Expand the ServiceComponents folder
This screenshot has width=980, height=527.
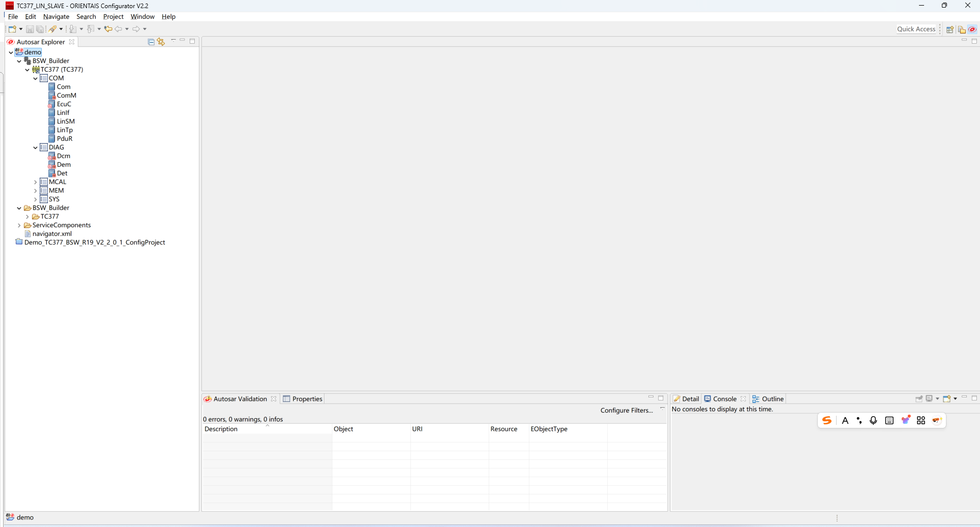click(19, 225)
